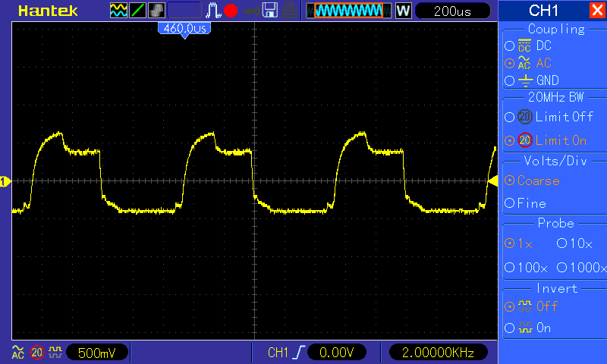
Task: Click the gray persistence waveform icon
Action: [156, 11]
